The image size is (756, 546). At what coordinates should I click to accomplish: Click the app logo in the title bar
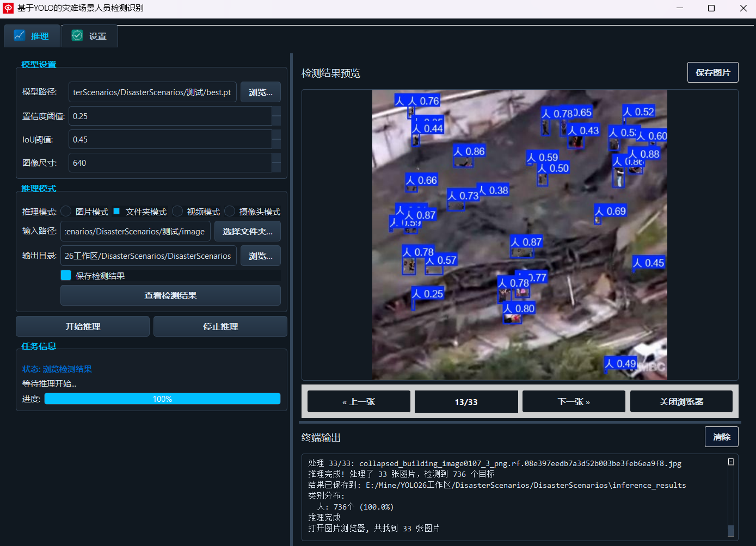[x=8, y=8]
